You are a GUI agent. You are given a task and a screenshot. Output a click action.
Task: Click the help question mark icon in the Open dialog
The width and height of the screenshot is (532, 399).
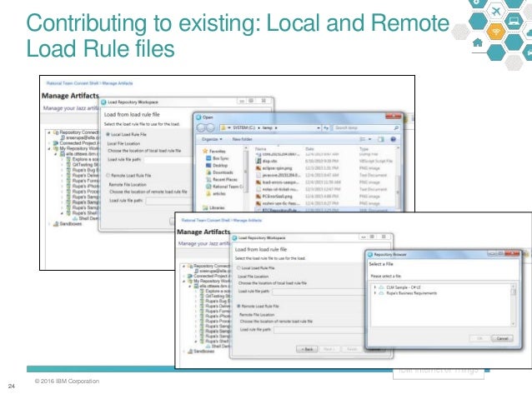click(393, 139)
